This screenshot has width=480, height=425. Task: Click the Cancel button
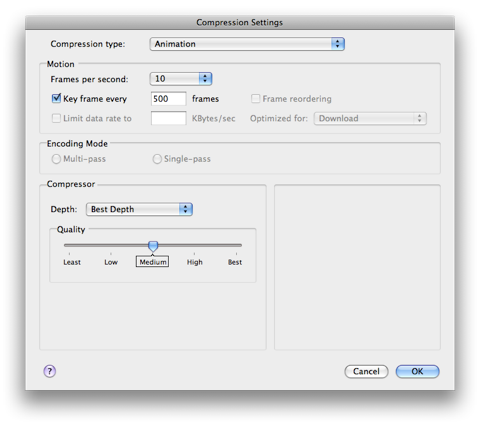pos(366,371)
